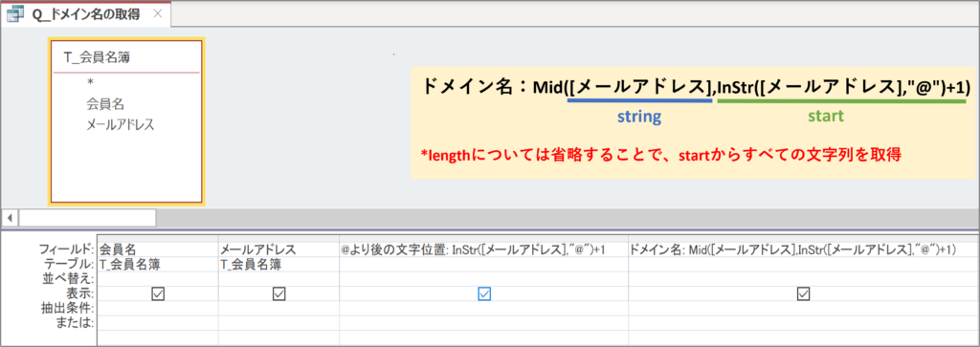Uncheck the 表示 checkbox for メールアドレス column
This screenshot has height=347, width=980.
coord(279,294)
